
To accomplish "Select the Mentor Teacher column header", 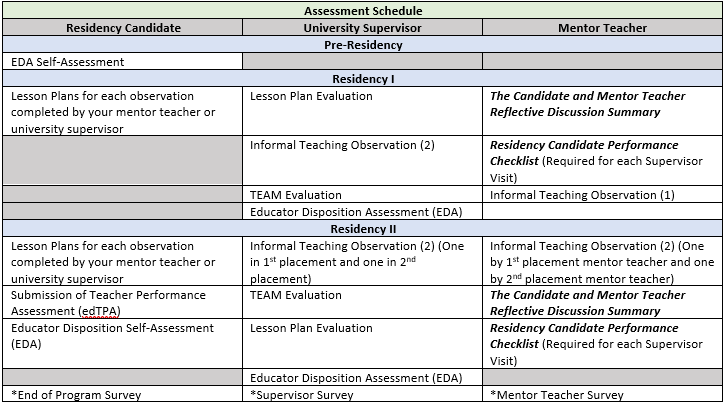I will point(603,28).
